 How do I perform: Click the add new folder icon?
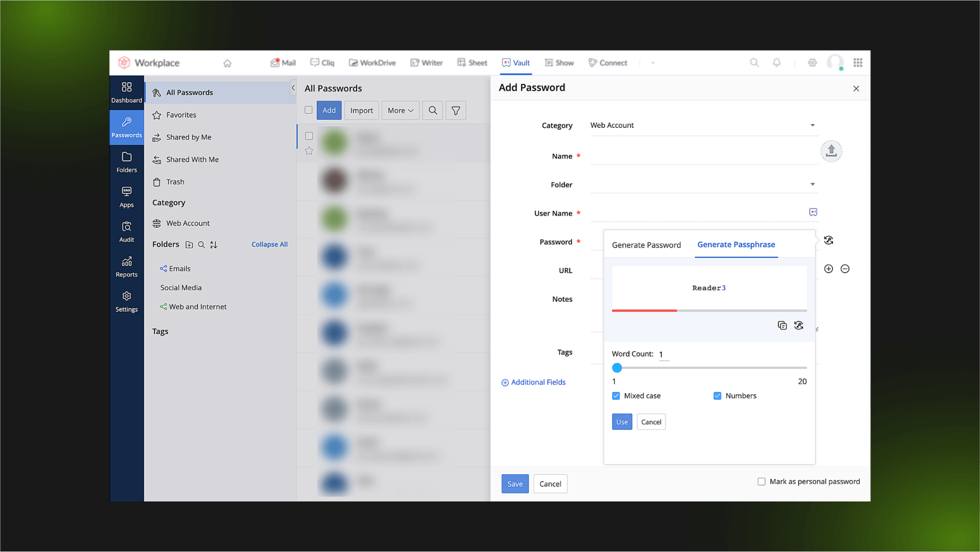[x=189, y=245]
